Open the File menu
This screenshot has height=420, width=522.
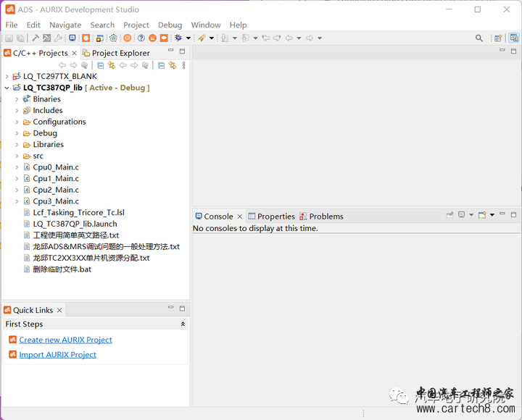[12, 25]
